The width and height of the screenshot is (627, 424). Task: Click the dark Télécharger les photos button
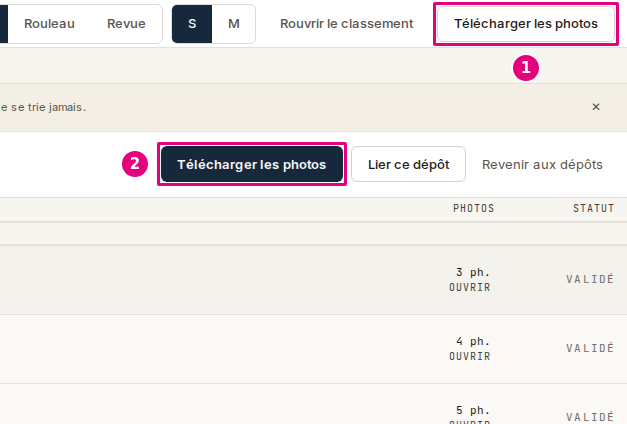pos(252,164)
